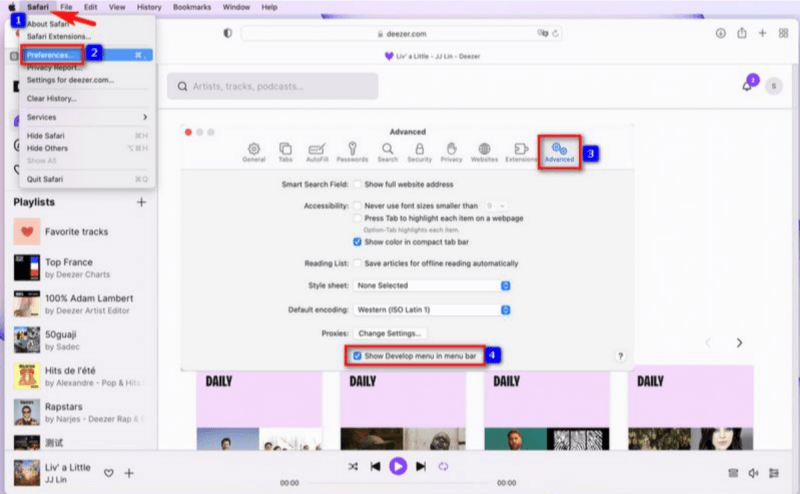Image resolution: width=800 pixels, height=494 pixels.
Task: Click the Deezer search field
Action: pos(272,86)
